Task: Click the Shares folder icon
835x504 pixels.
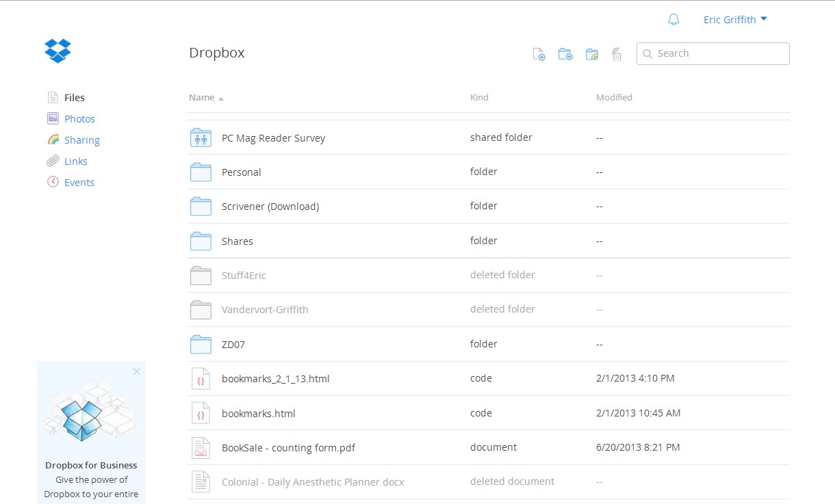Action: tap(201, 241)
